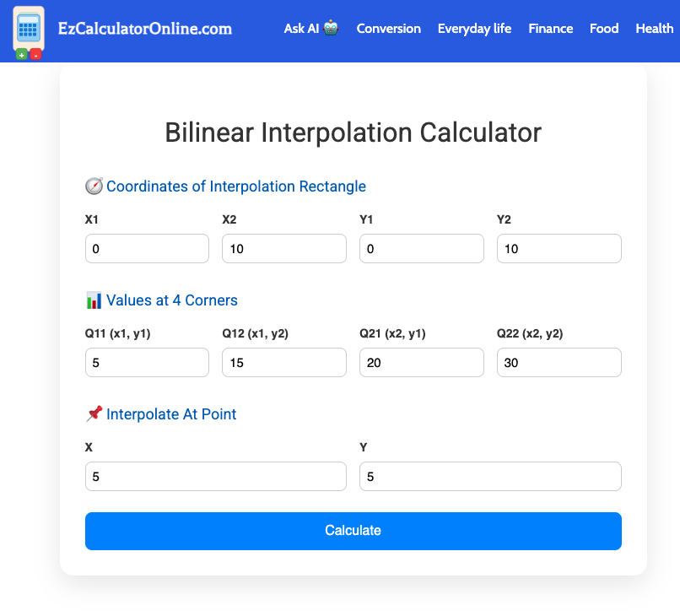Click the bar chart icon beside Values heading
Image resolution: width=680 pixels, height=616 pixels.
(93, 300)
